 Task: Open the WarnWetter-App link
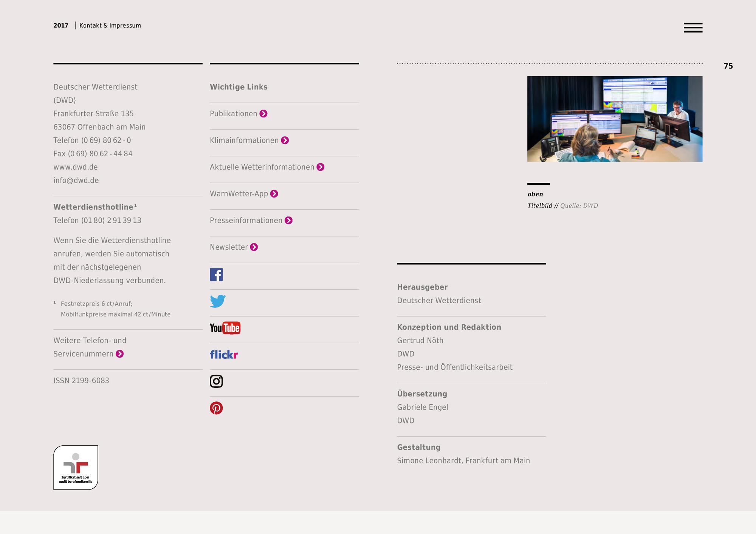click(239, 194)
